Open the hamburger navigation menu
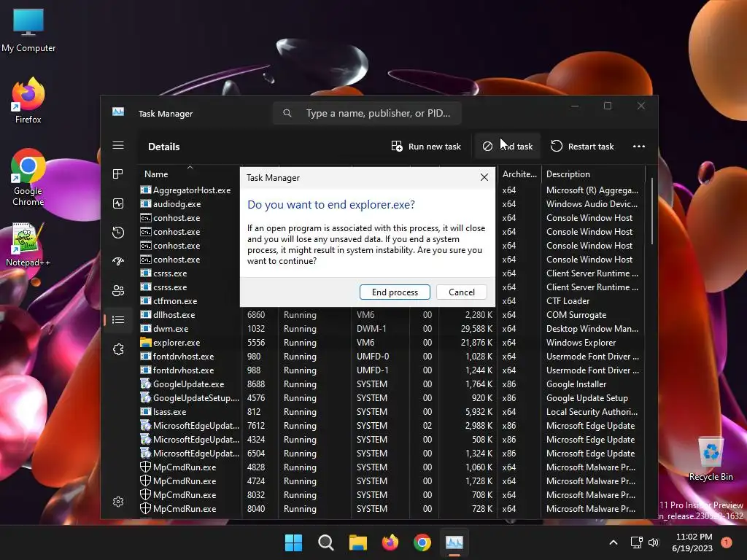Image resolution: width=747 pixels, height=560 pixels. pyautogui.click(x=118, y=145)
